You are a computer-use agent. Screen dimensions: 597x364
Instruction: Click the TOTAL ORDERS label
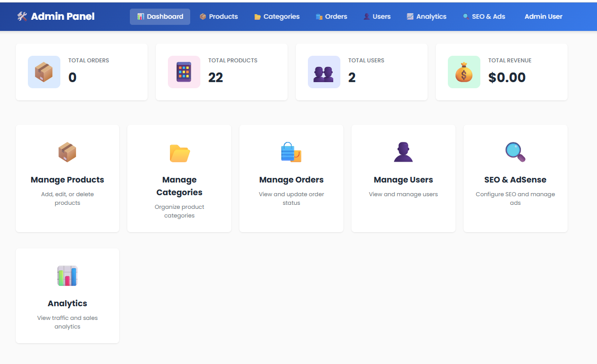click(89, 60)
